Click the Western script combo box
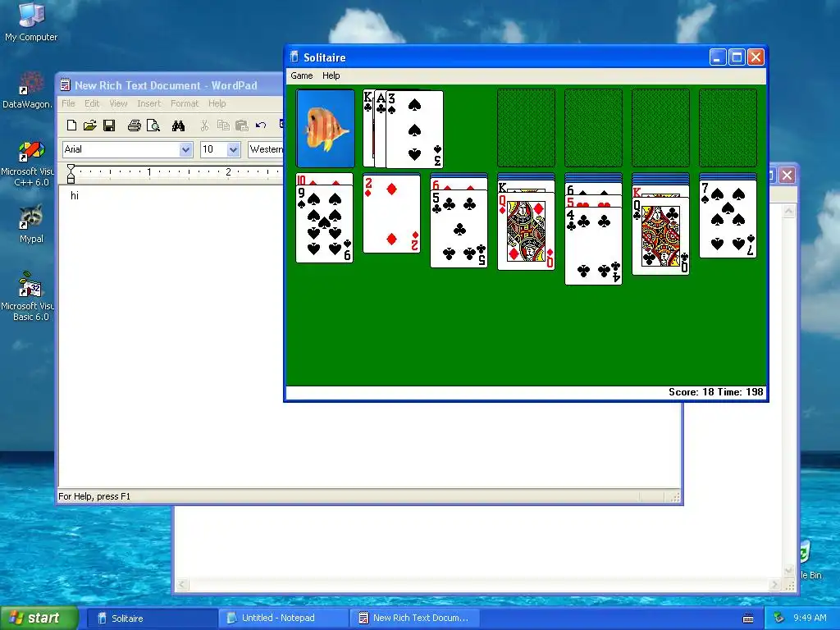This screenshot has width=840, height=630. (x=266, y=149)
